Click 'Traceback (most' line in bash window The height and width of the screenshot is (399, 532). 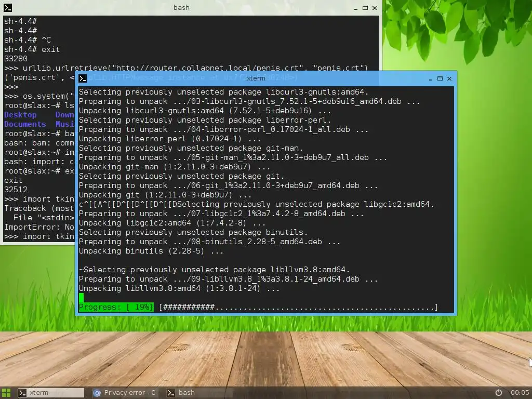39,208
